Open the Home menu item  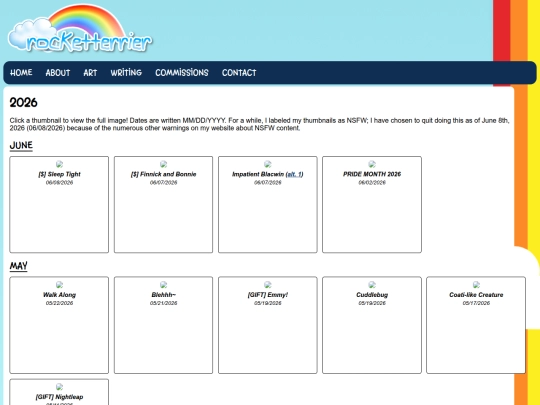click(21, 73)
